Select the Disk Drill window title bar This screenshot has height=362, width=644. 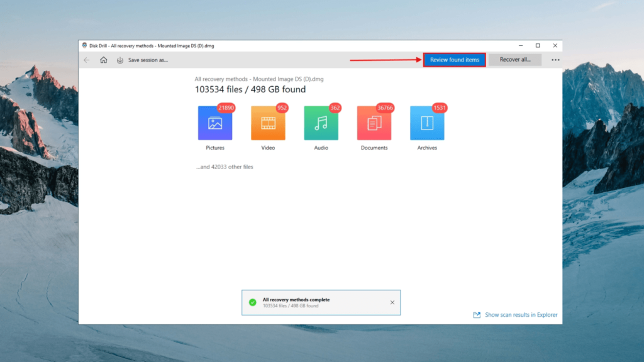[x=314, y=45]
